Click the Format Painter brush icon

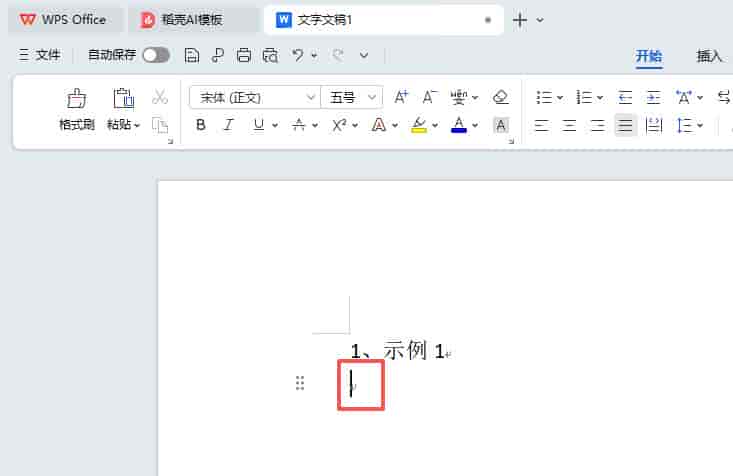pyautogui.click(x=77, y=99)
